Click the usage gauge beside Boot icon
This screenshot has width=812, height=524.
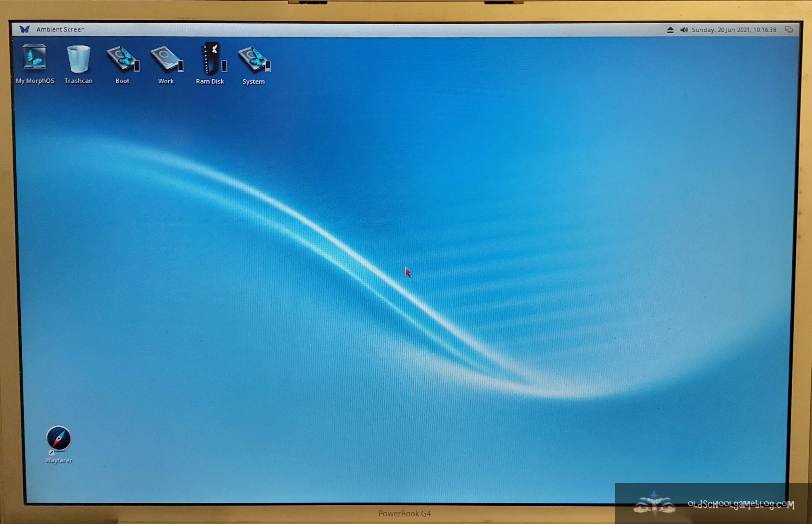[136, 66]
